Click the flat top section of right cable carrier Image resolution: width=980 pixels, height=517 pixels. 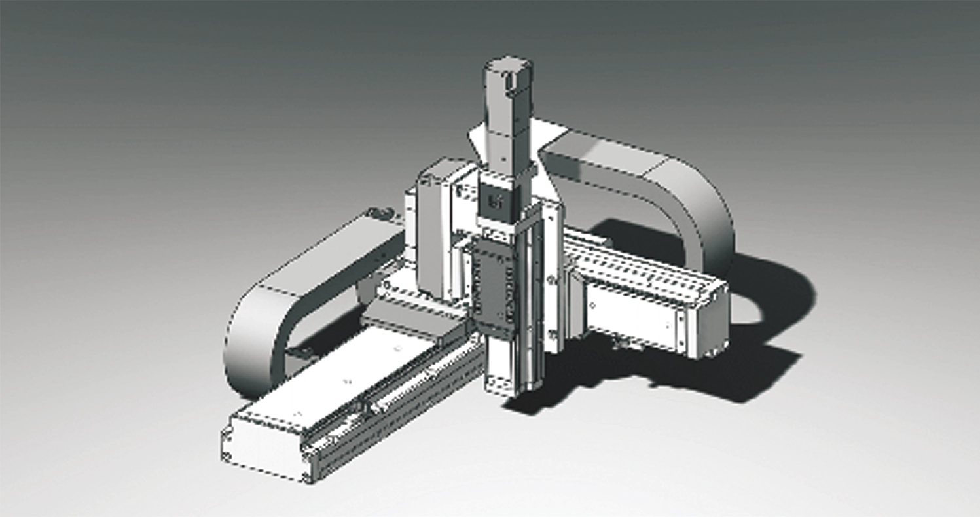[609, 154]
